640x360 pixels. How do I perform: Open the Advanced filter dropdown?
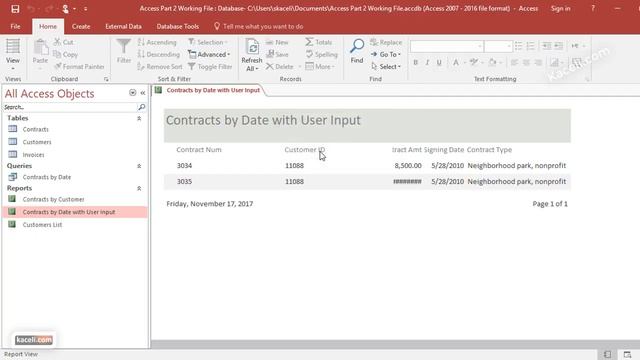(209, 54)
